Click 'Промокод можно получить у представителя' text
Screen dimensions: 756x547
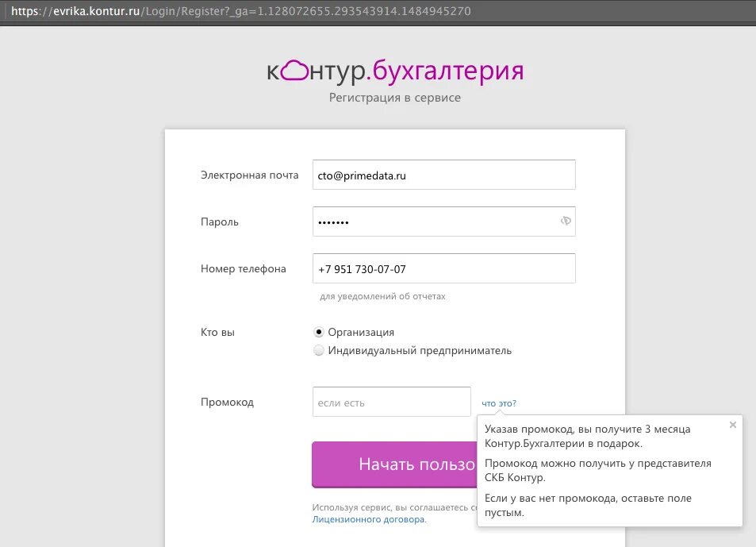pyautogui.click(x=598, y=470)
